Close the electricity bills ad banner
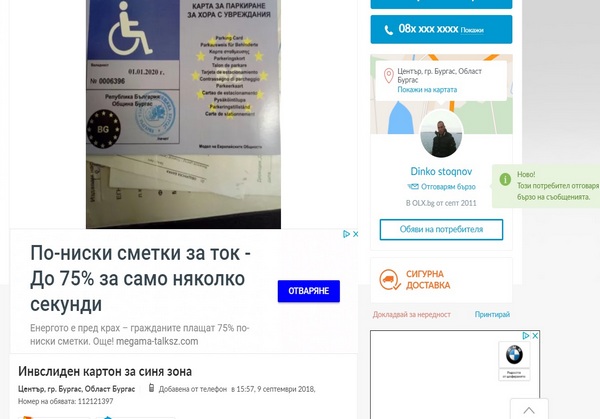Screen dimensions: 600x419 click(355, 234)
